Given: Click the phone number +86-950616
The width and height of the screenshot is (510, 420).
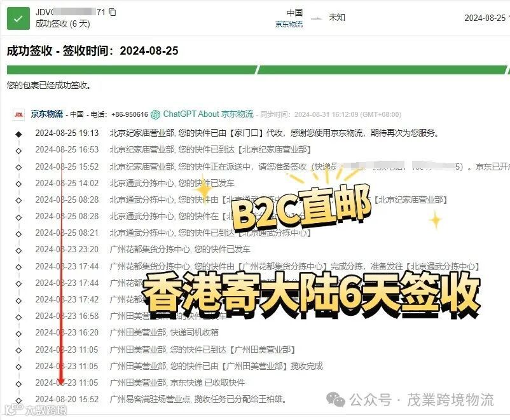Looking at the screenshot, I should [x=130, y=114].
